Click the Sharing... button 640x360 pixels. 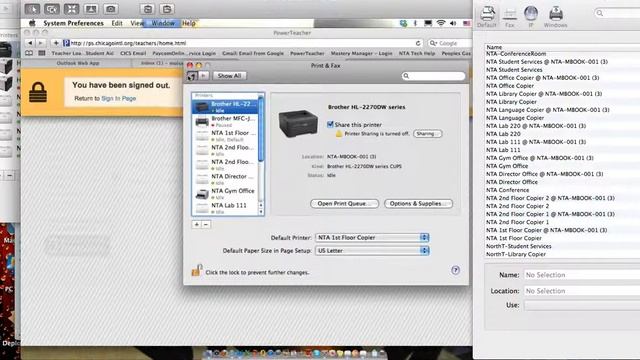click(x=427, y=134)
